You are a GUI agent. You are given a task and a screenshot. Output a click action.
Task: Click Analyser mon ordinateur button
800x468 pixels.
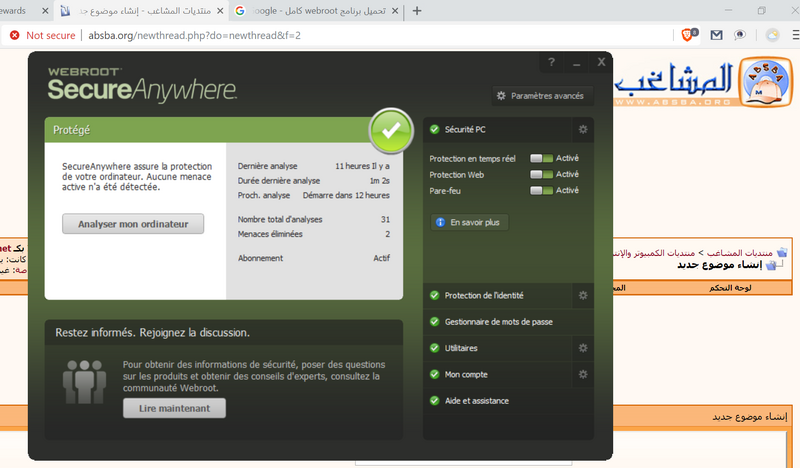133,224
